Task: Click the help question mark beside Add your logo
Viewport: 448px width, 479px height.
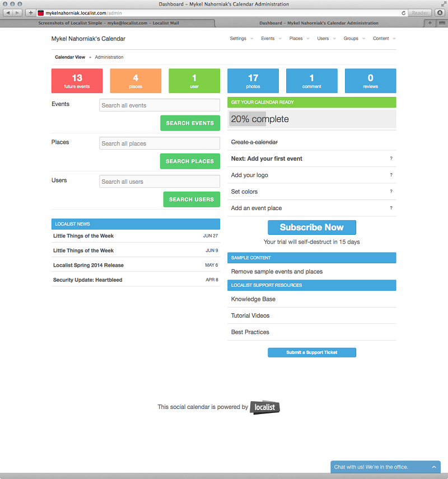Action: point(391,175)
